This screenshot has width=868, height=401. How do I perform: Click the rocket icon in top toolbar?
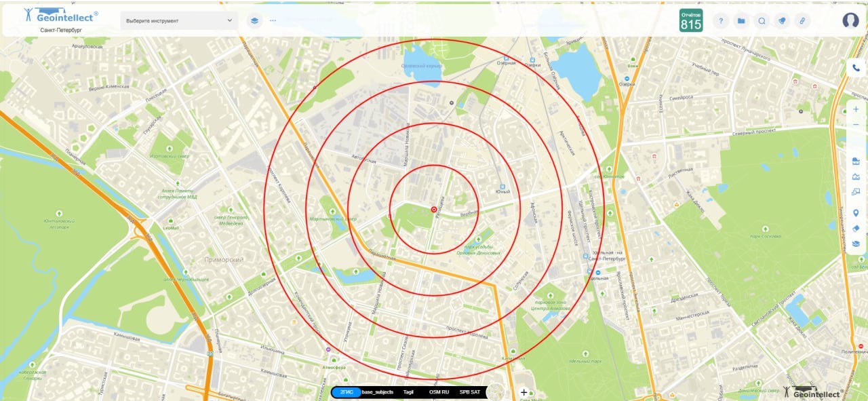782,21
